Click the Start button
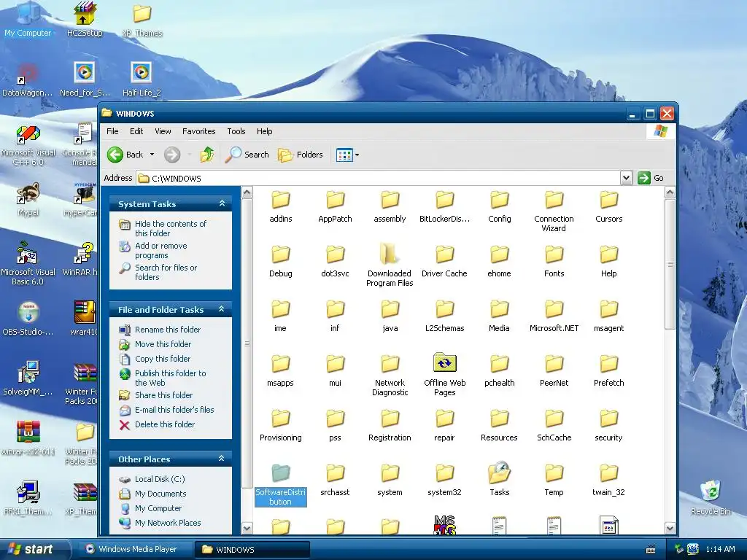 point(34,549)
